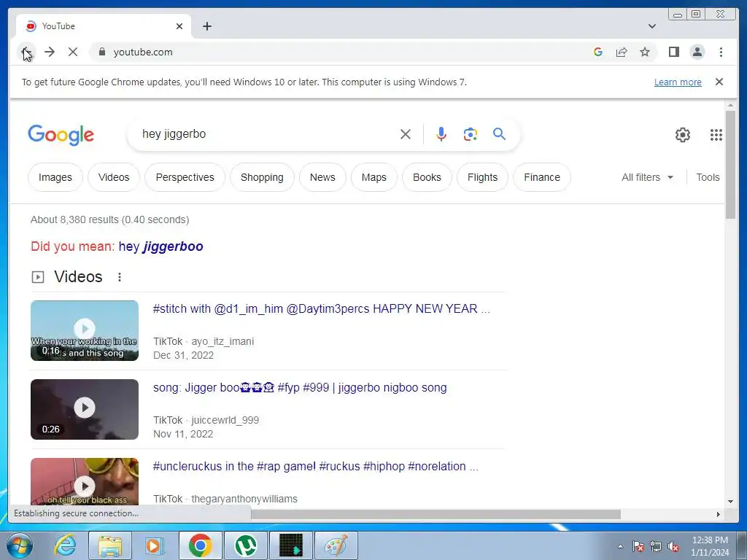Focus the Google search input field

coord(267,134)
